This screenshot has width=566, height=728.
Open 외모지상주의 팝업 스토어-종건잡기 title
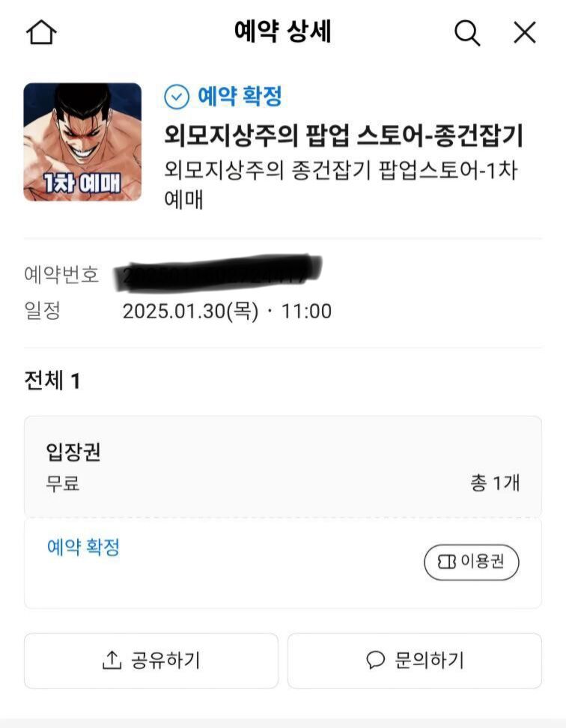click(x=344, y=135)
